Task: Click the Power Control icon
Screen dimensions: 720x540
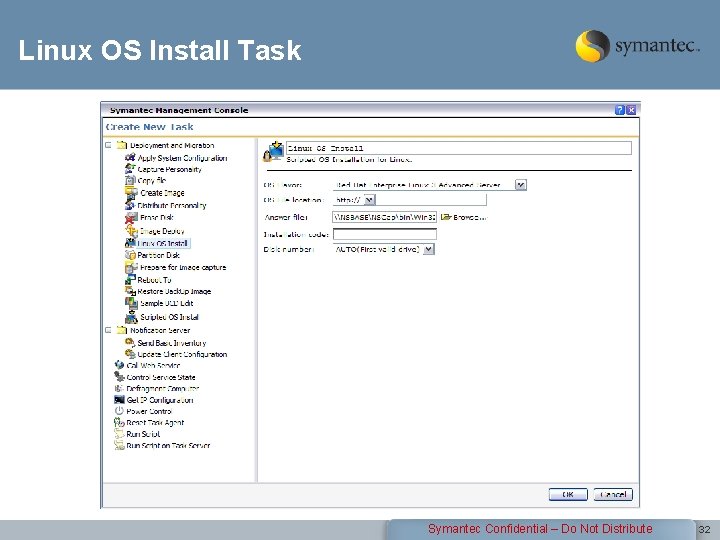Action: click(119, 411)
